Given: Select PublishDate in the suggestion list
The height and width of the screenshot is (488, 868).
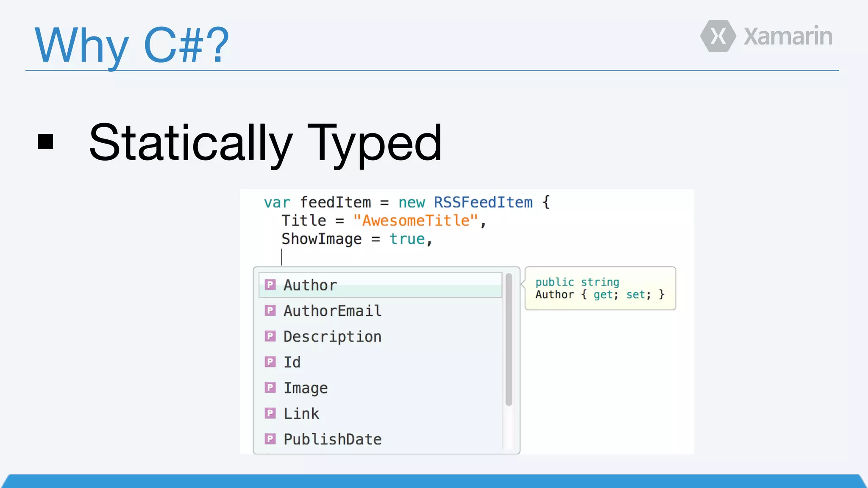Looking at the screenshot, I should [380, 439].
